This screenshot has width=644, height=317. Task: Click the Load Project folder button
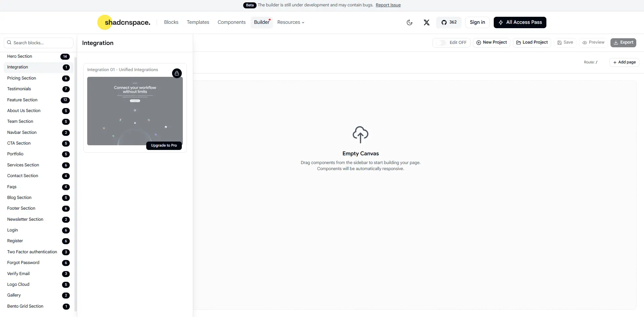click(x=532, y=43)
